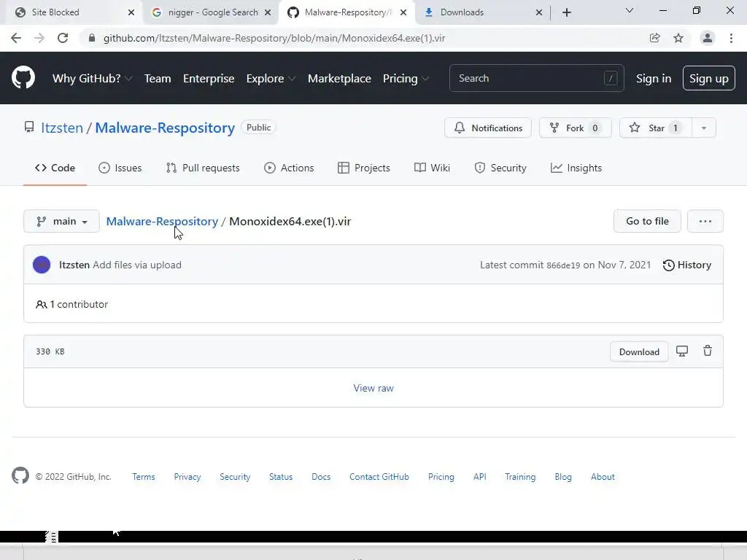Open the Add files via upload commit
Image resolution: width=747 pixels, height=560 pixels.
[x=137, y=265]
